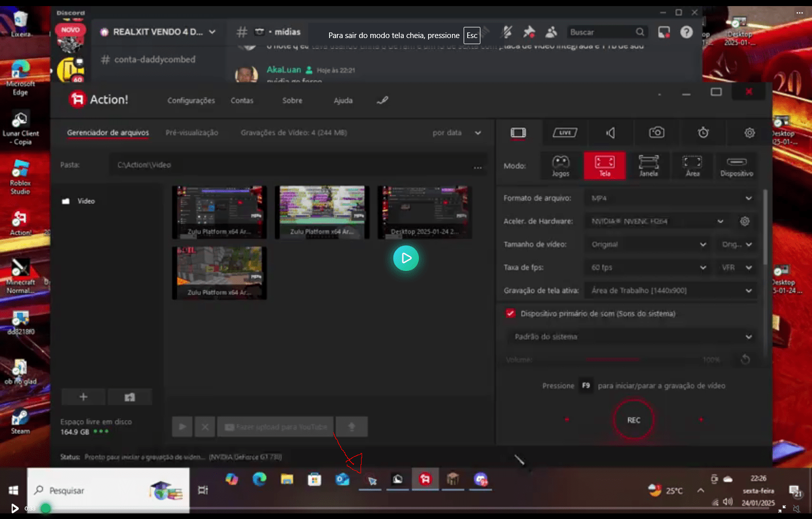Open Microsoft Store from taskbar
Image resolution: width=812 pixels, height=519 pixels.
coord(314,479)
